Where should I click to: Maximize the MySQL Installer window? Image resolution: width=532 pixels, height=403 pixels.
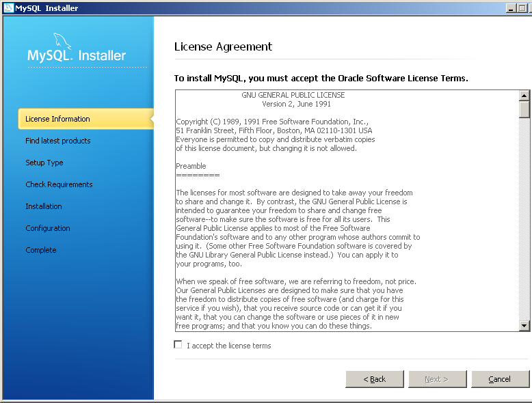[522, 8]
